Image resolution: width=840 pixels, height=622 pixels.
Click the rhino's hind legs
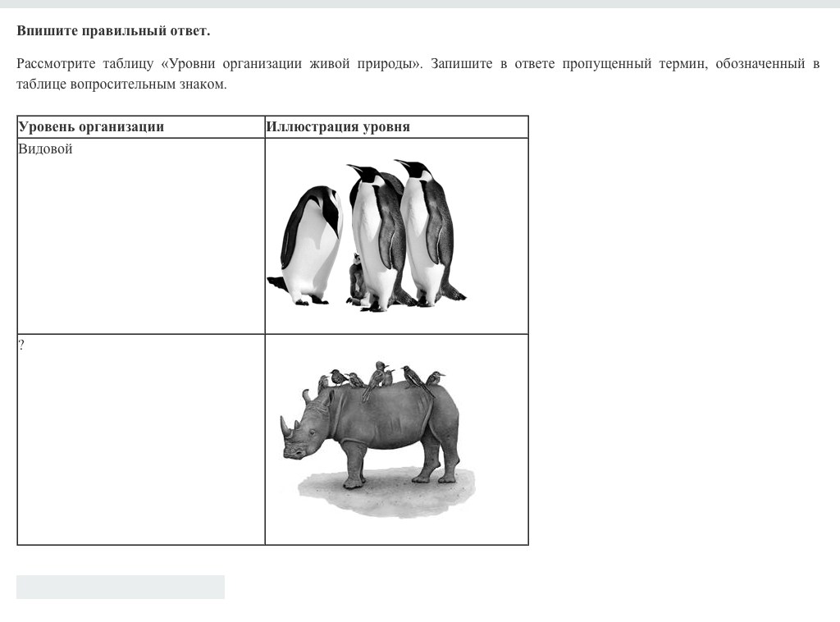(435, 464)
